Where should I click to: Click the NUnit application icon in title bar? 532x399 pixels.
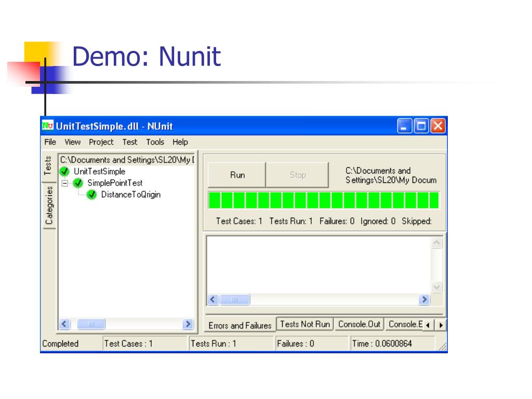pos(47,126)
